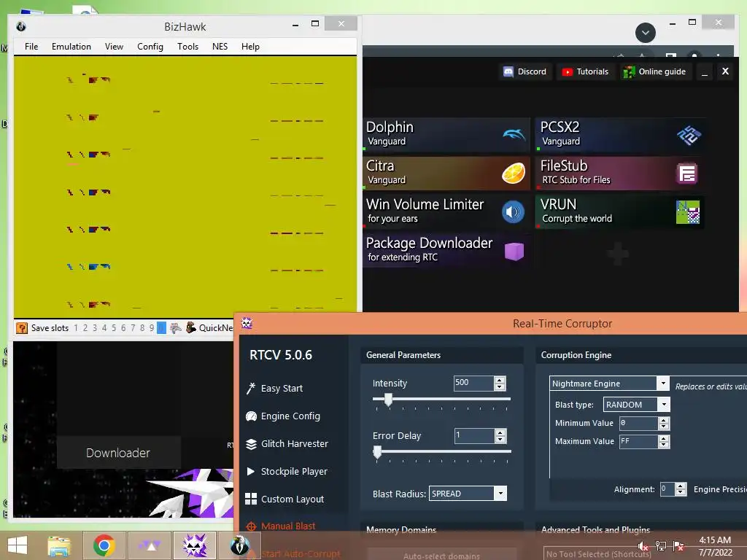Image resolution: width=747 pixels, height=560 pixels.
Task: Open the Tools menu in BizHawk
Action: pos(187,47)
